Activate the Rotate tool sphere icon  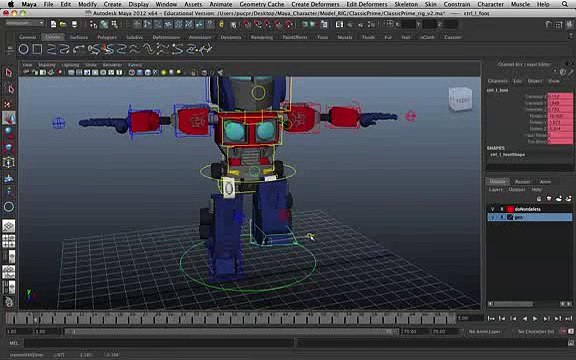point(9,132)
